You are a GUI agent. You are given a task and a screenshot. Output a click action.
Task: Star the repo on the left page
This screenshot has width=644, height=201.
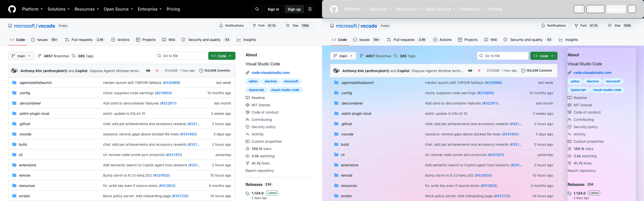[298, 26]
